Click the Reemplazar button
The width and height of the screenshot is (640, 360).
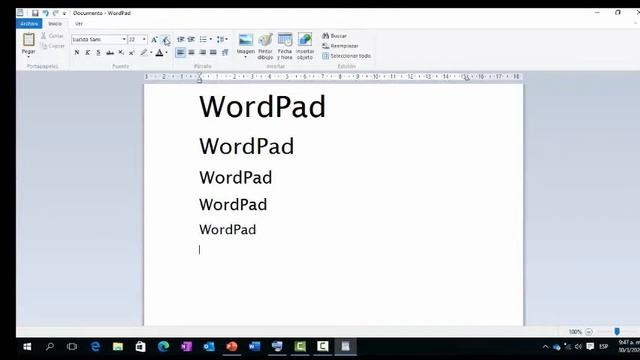(340, 46)
